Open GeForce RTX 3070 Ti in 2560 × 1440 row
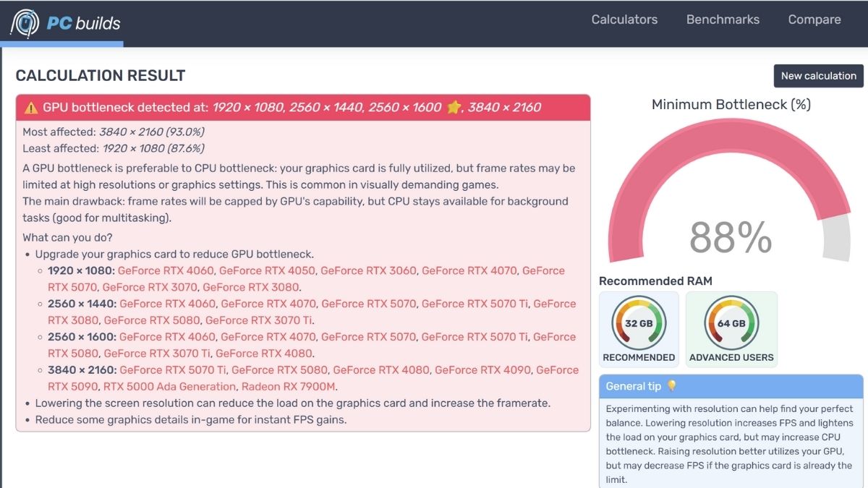Image resolution: width=868 pixels, height=488 pixels. coord(259,320)
